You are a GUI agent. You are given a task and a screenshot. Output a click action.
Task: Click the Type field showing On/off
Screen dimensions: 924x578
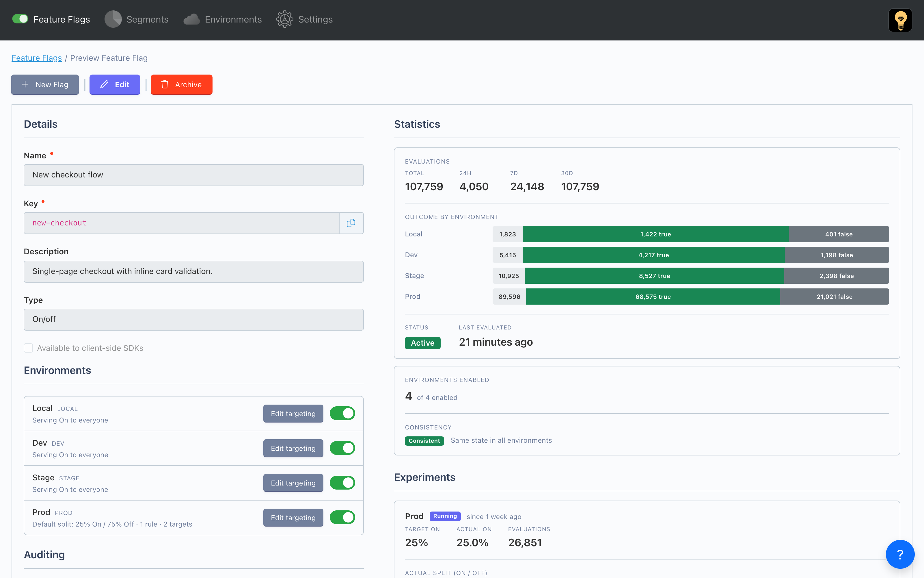(x=193, y=320)
